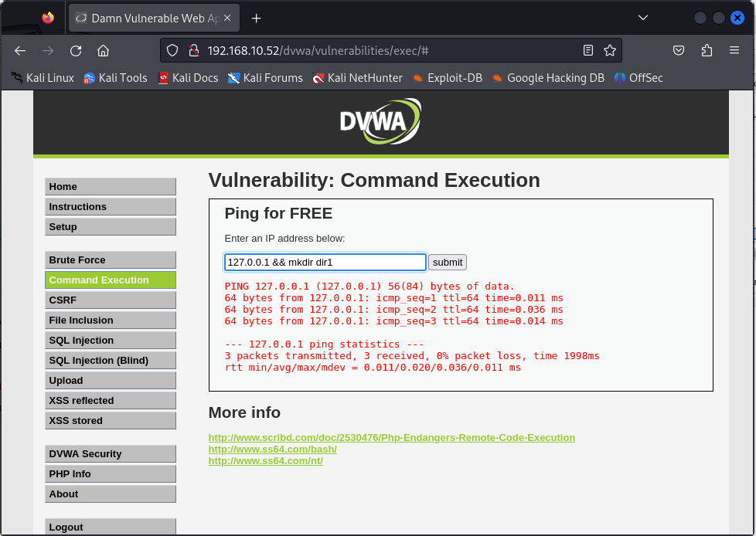Close the Firefox window

coord(737,18)
